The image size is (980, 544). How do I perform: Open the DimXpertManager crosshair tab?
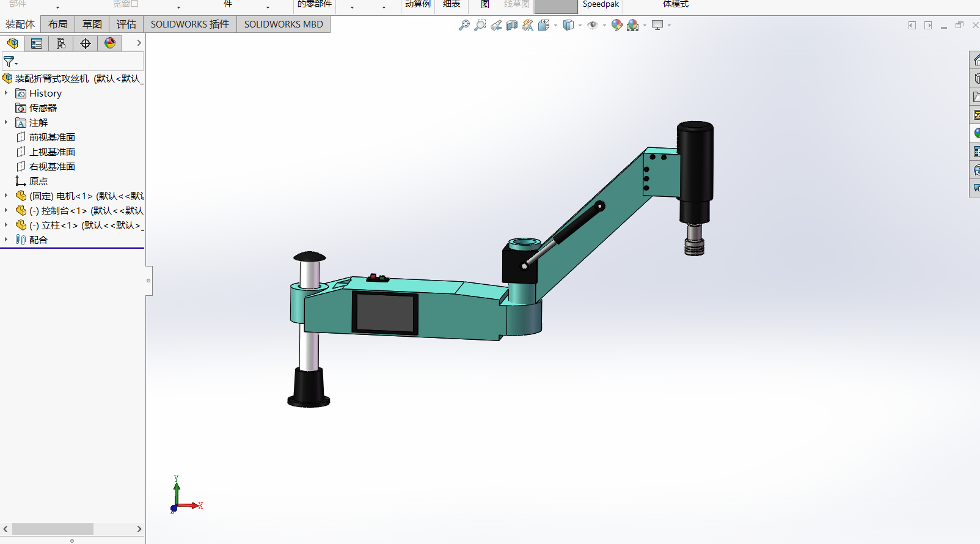point(86,43)
